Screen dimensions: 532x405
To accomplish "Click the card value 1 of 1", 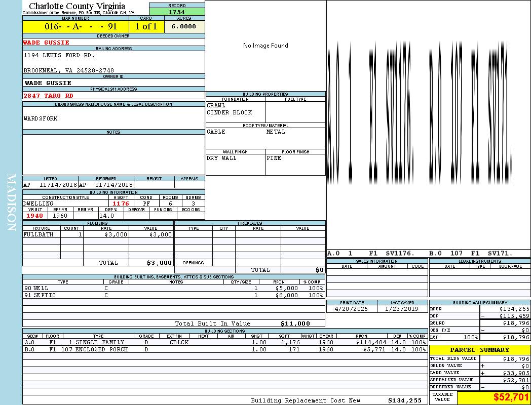I will point(146,26).
